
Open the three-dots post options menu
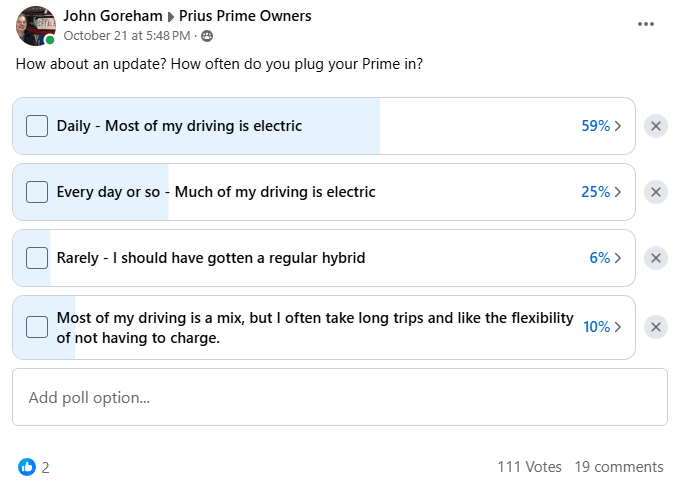pyautogui.click(x=645, y=25)
